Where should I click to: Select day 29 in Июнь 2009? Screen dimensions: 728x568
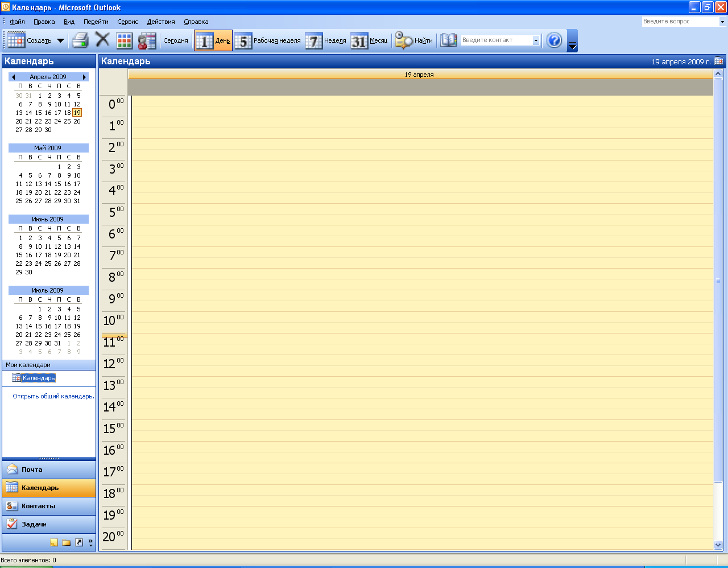[19, 272]
